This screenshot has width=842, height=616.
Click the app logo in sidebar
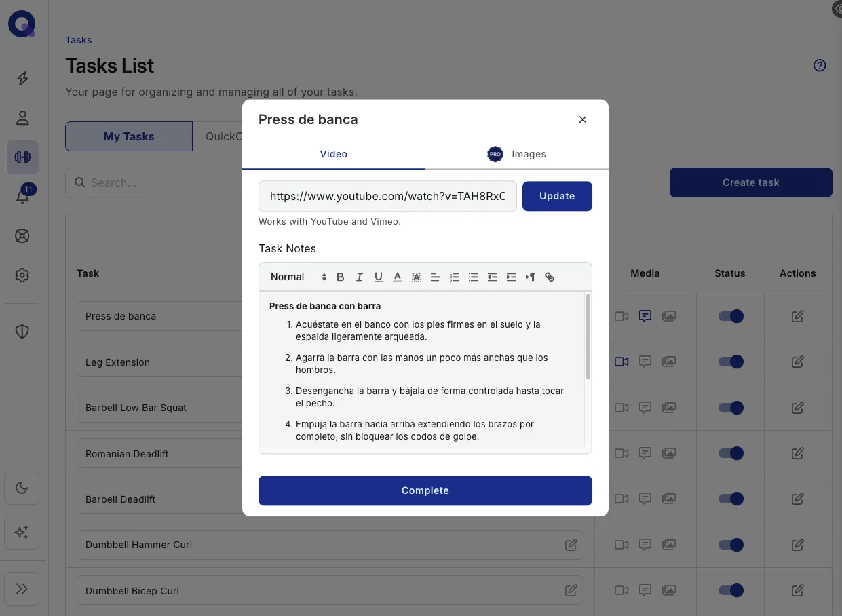pos(22,24)
